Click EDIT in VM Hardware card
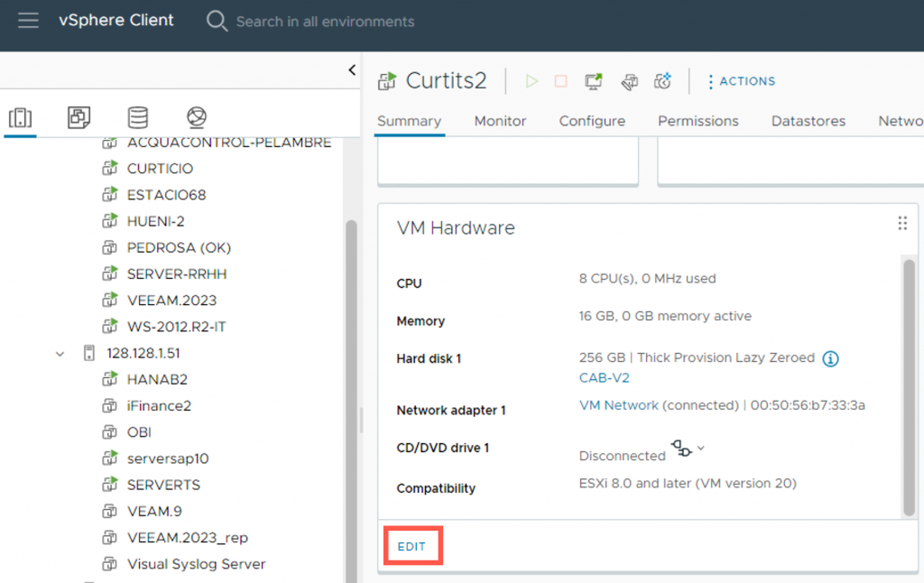Viewport: 924px width, 583px height. click(411, 547)
